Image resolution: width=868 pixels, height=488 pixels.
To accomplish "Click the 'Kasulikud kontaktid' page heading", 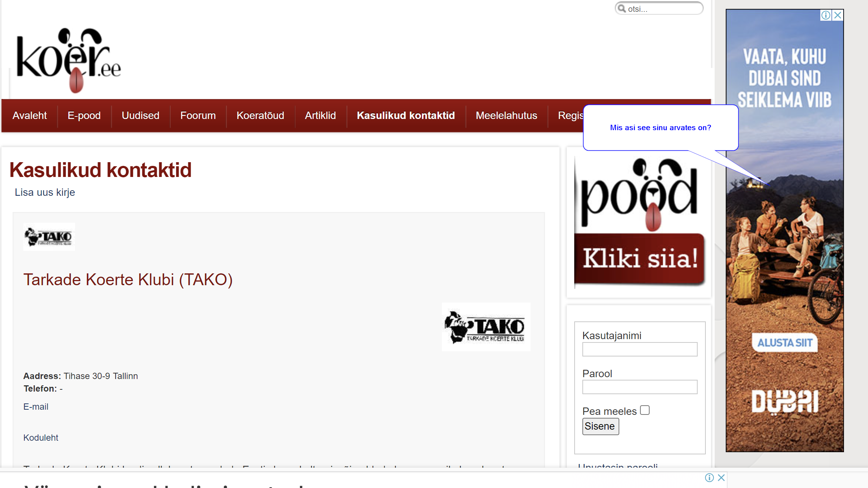I will pos(101,170).
